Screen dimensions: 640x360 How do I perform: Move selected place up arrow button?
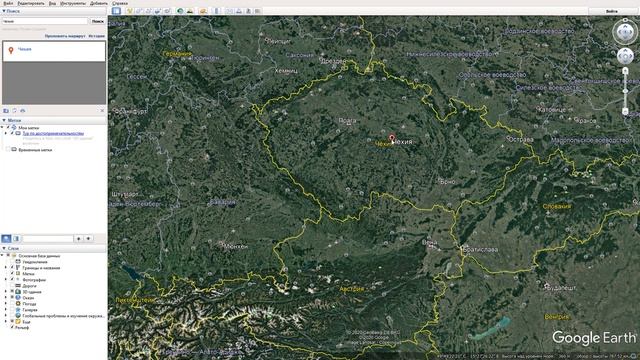[79, 239]
